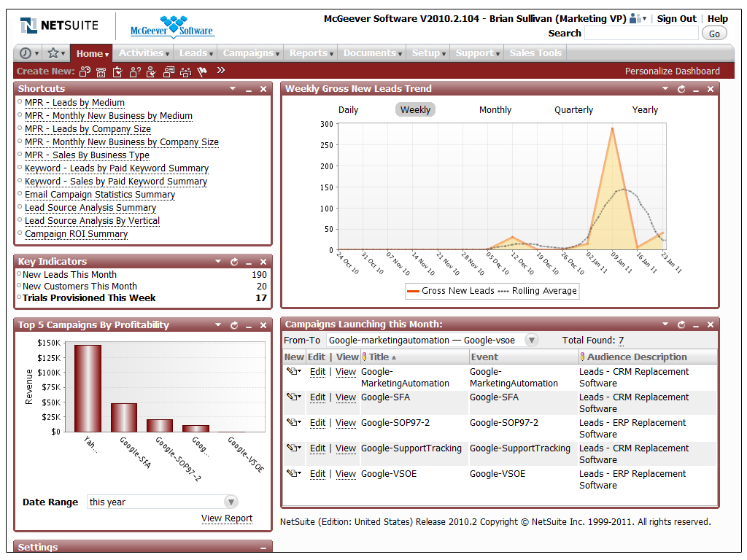Image resolution: width=747 pixels, height=560 pixels.
Task: Open the Campaign ROI Summary shortcut link
Action: pyautogui.click(x=76, y=234)
